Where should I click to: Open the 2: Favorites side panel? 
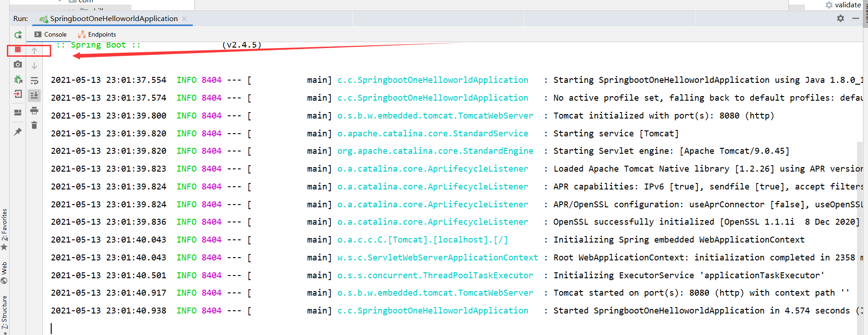click(x=4, y=229)
